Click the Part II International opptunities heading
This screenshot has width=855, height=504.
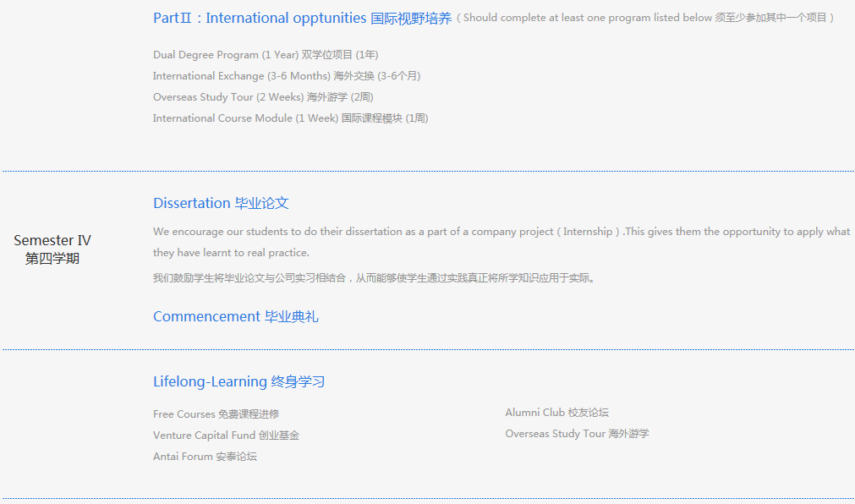302,18
